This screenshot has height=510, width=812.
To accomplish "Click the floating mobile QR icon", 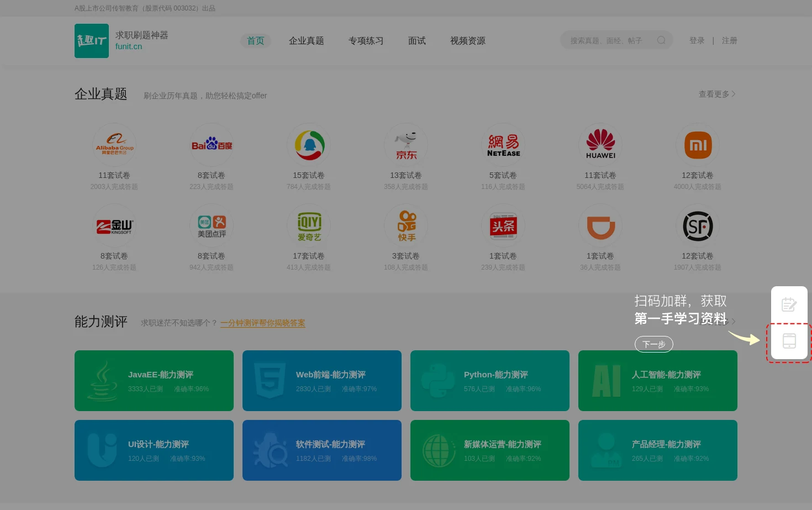I will click(789, 341).
